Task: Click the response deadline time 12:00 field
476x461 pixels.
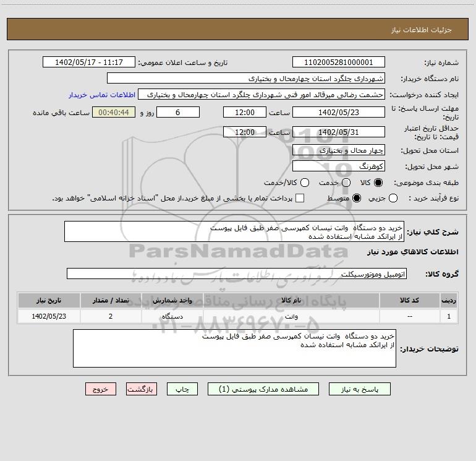Action: pos(245,112)
